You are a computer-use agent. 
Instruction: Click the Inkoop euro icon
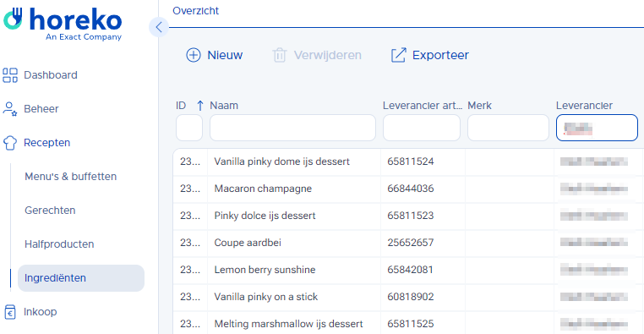tap(10, 312)
